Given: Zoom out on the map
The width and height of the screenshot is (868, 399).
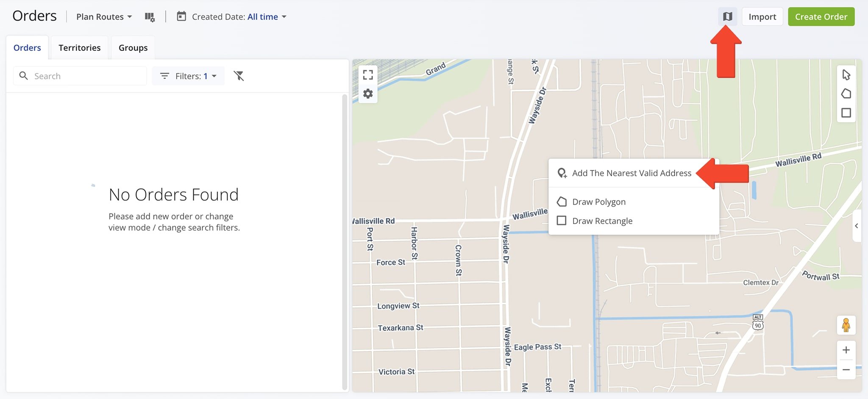Looking at the screenshot, I should 846,370.
